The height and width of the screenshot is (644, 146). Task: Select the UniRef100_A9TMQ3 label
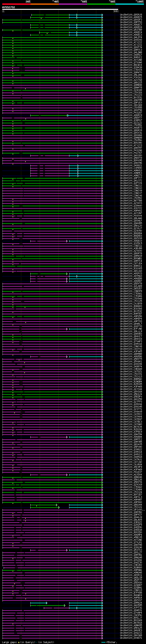(131, 276)
